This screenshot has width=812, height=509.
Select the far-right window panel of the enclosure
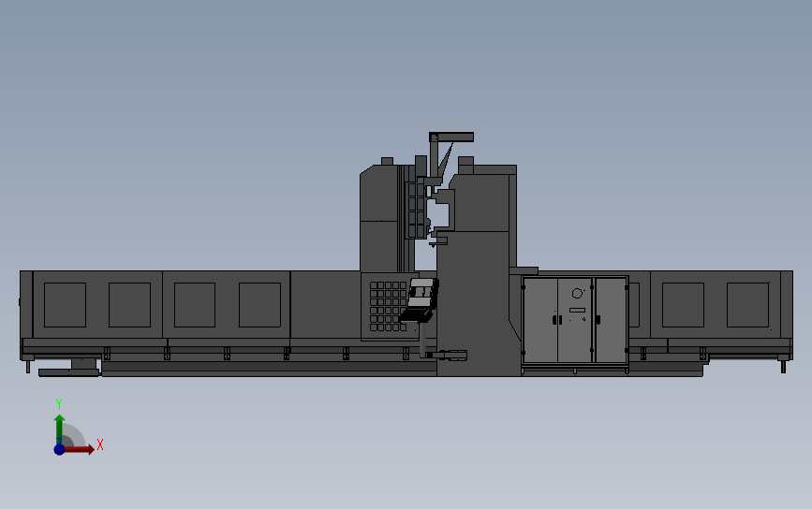(747, 305)
